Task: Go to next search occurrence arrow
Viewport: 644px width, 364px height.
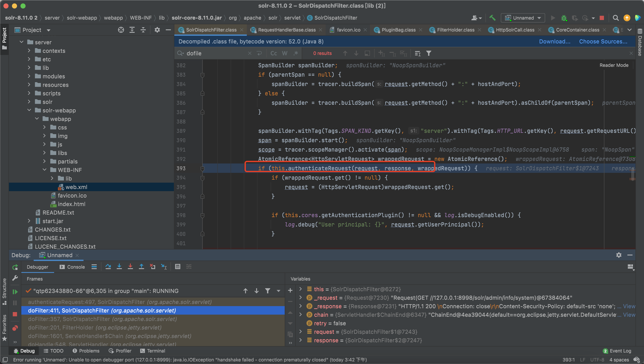Action: 356,53
